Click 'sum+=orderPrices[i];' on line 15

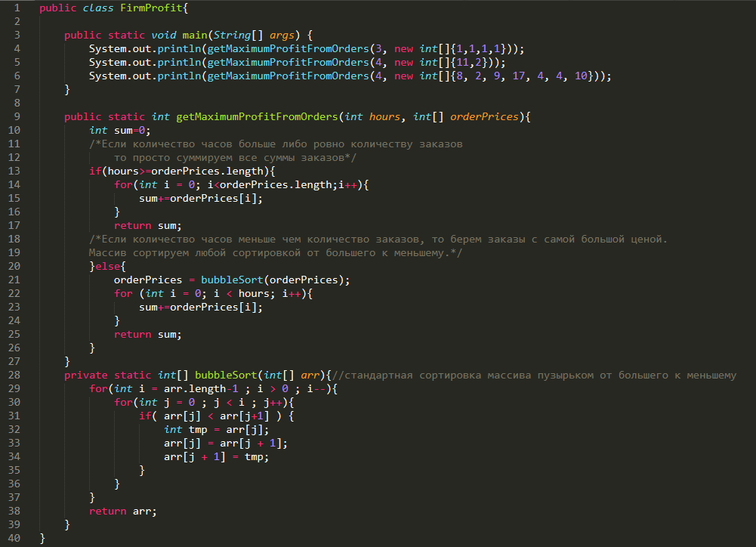[201, 198]
